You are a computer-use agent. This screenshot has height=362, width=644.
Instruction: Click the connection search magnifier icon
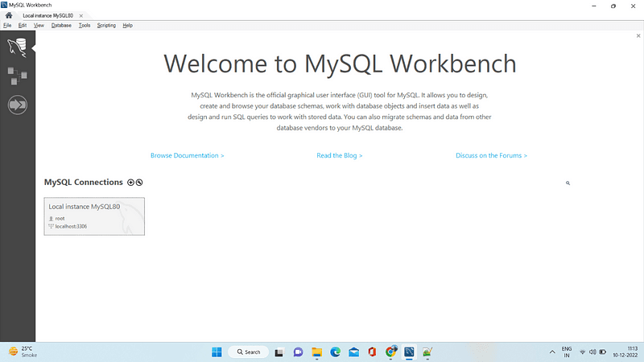click(x=568, y=183)
